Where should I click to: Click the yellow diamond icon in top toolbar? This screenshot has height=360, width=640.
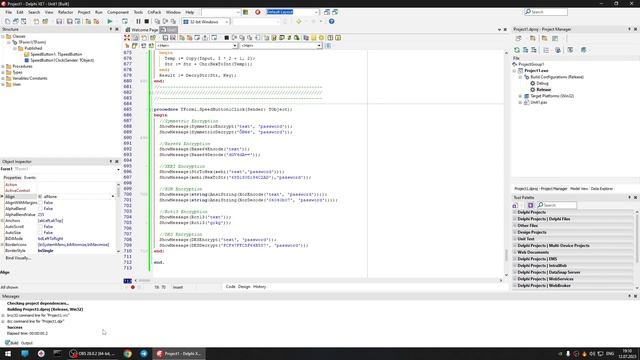(298, 21)
